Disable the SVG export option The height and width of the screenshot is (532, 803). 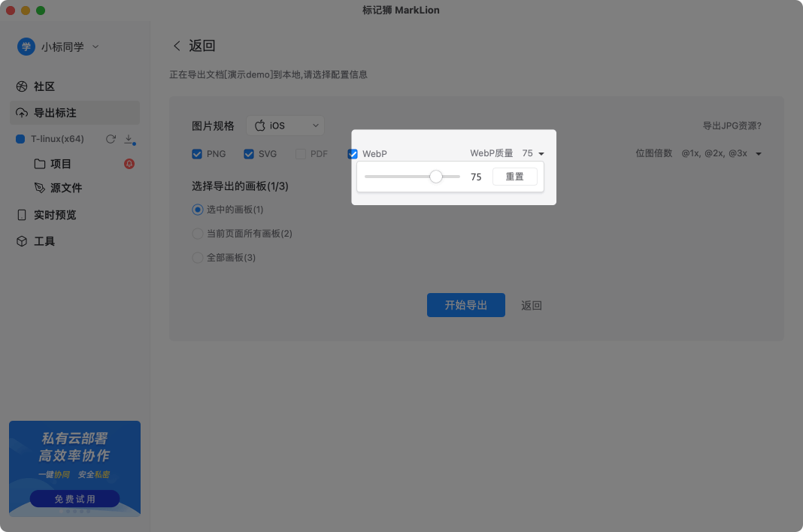[x=249, y=153]
